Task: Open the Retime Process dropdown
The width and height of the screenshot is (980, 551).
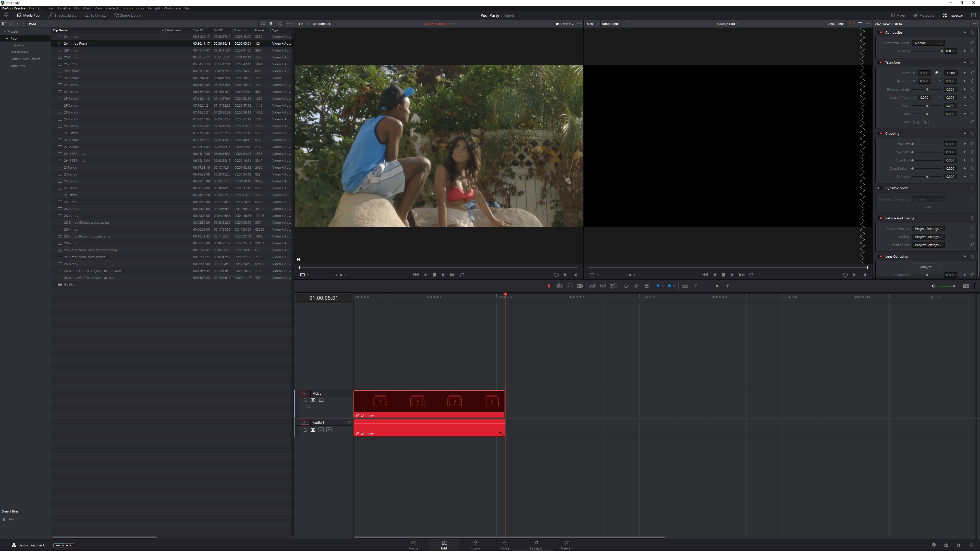Action: coord(928,229)
